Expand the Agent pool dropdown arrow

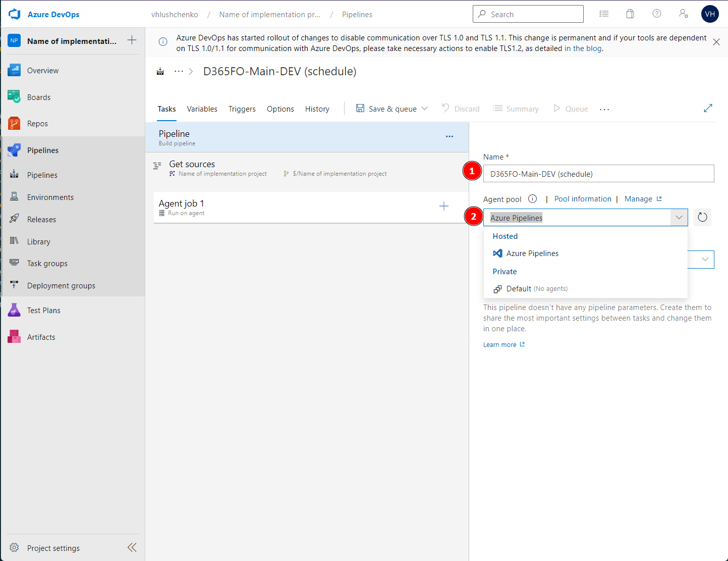pos(679,218)
